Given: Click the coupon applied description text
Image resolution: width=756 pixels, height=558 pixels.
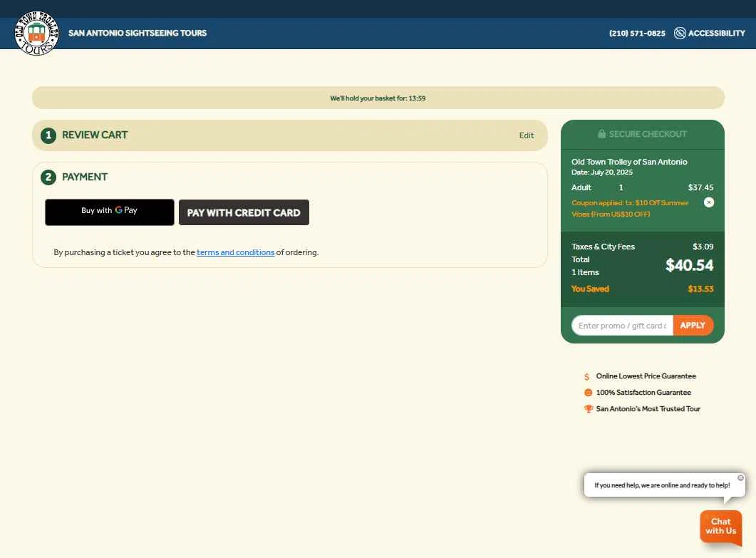Looking at the screenshot, I should (630, 208).
